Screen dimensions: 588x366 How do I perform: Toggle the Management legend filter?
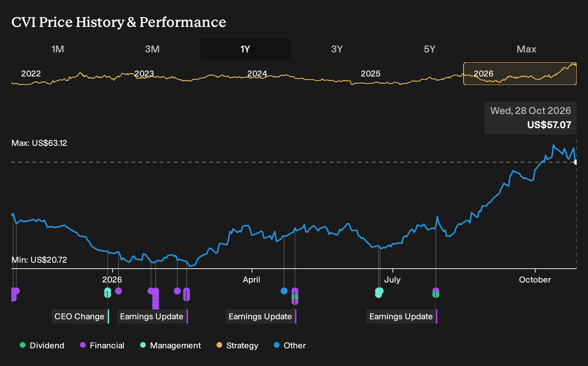click(x=171, y=345)
